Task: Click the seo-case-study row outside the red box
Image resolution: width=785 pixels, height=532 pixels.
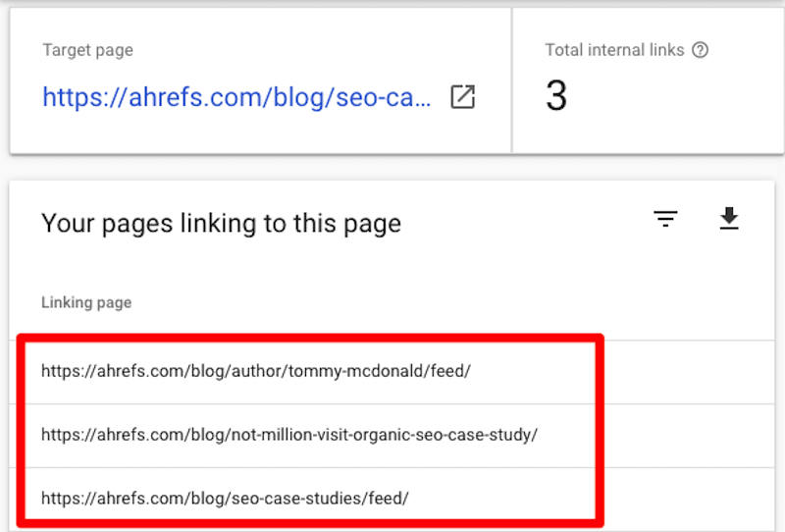Action: [x=689, y=436]
